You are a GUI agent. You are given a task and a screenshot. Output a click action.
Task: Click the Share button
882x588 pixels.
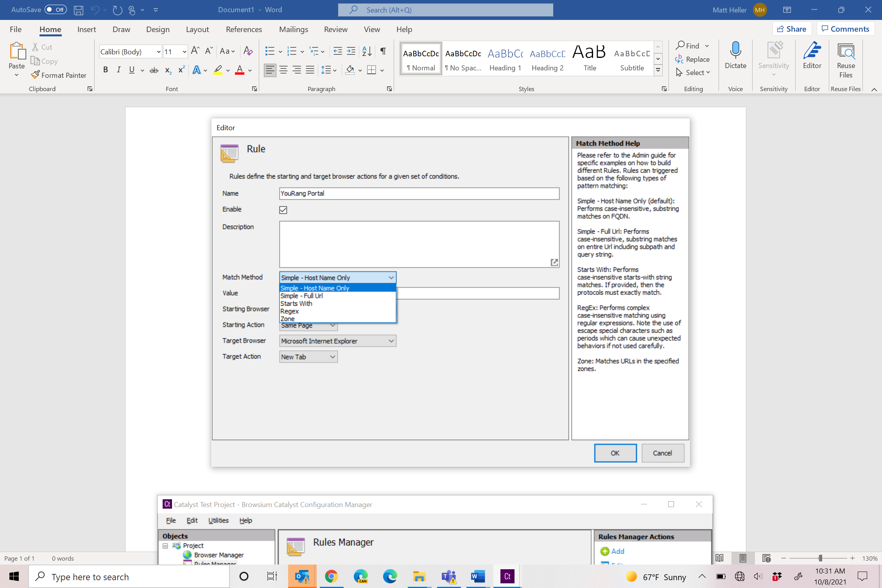coord(792,29)
